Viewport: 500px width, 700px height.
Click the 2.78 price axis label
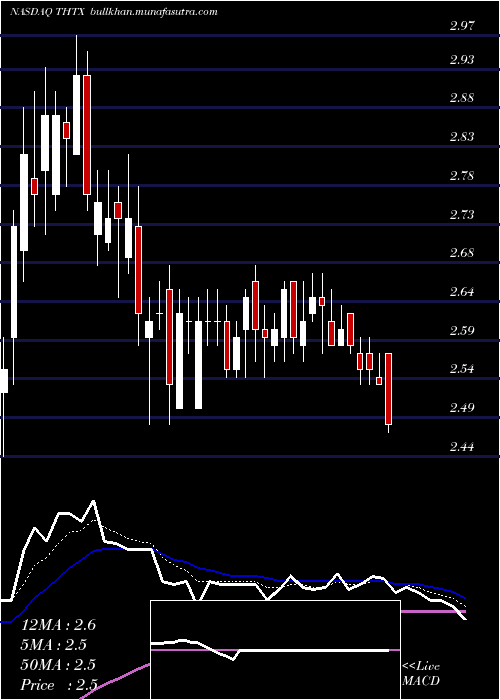pos(462,175)
